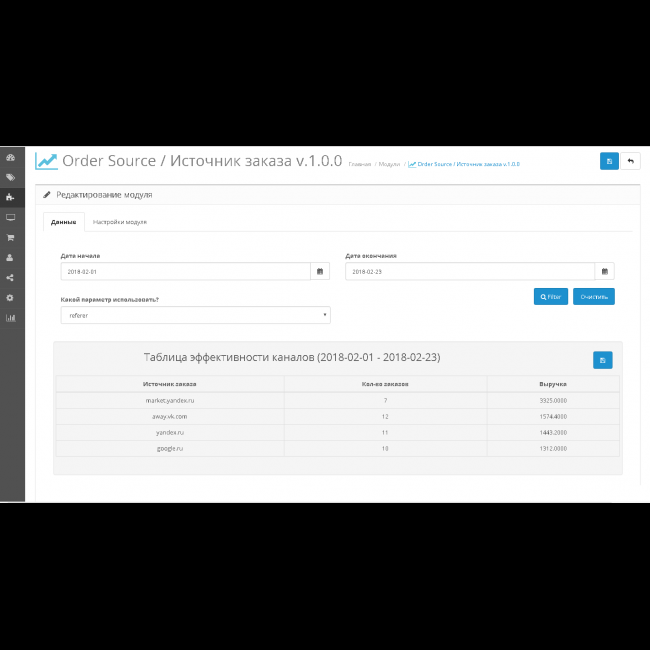Open the System gear icon in sidebar
The image size is (650, 650).
(x=10, y=297)
